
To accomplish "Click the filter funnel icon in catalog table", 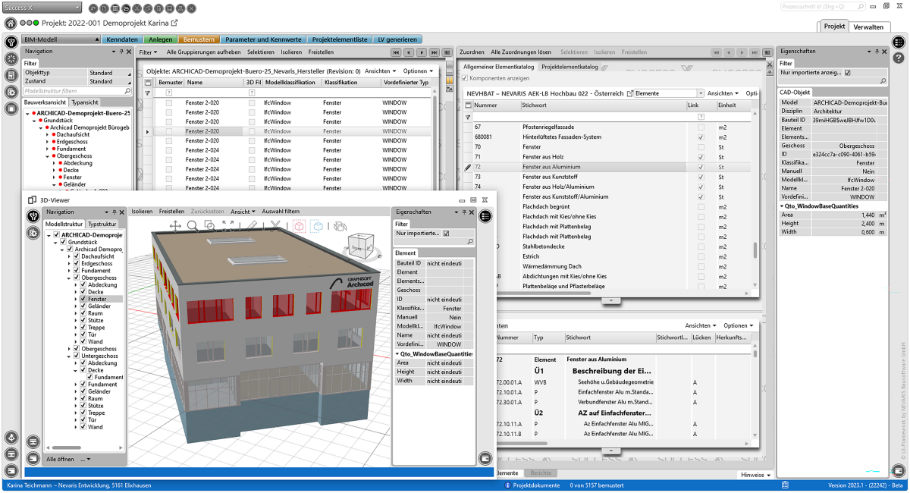I will point(468,117).
